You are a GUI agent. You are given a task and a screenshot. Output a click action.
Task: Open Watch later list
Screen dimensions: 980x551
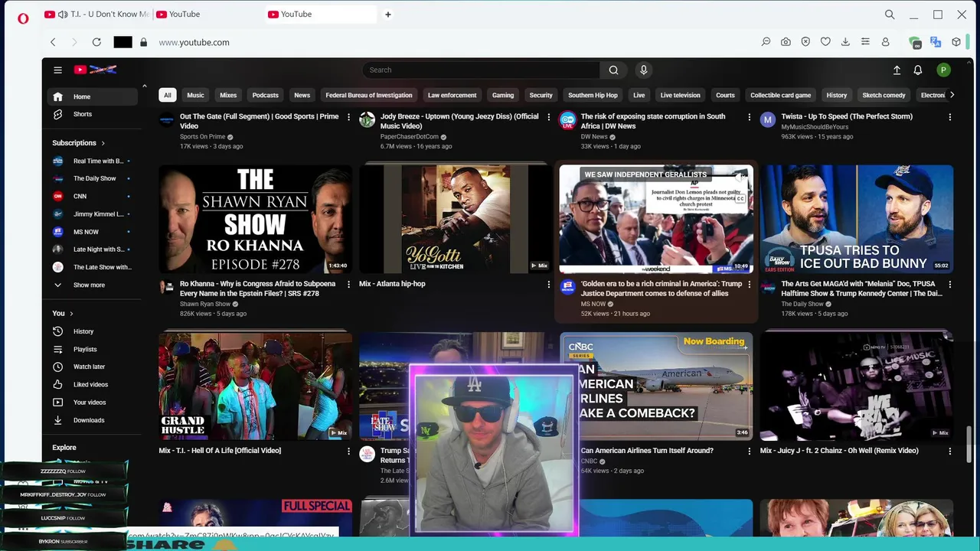point(92,367)
